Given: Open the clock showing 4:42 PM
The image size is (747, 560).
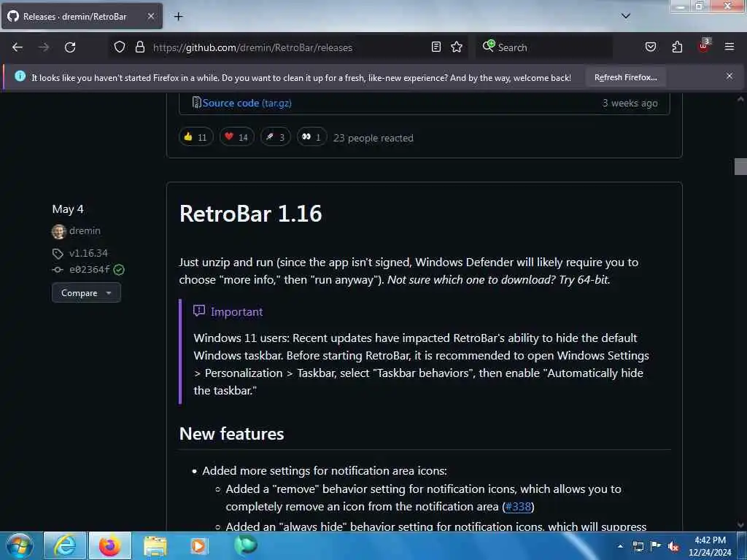Looking at the screenshot, I should tap(710, 546).
